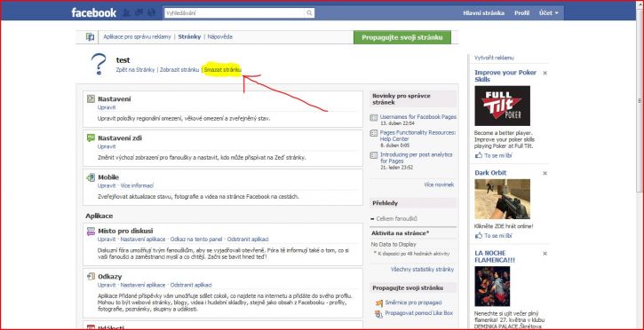Open LA NOCHE FLAMENCA!!! ad title

495,256
